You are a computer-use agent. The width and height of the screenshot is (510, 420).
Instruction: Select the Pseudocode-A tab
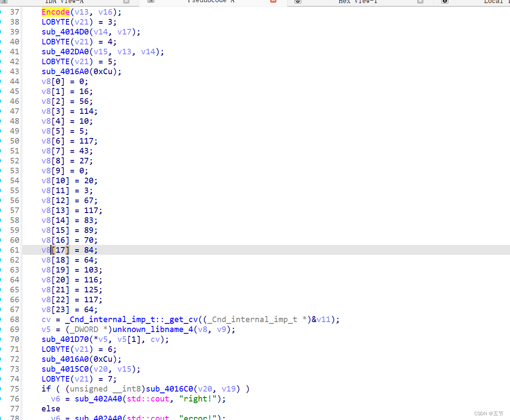[211, 2]
